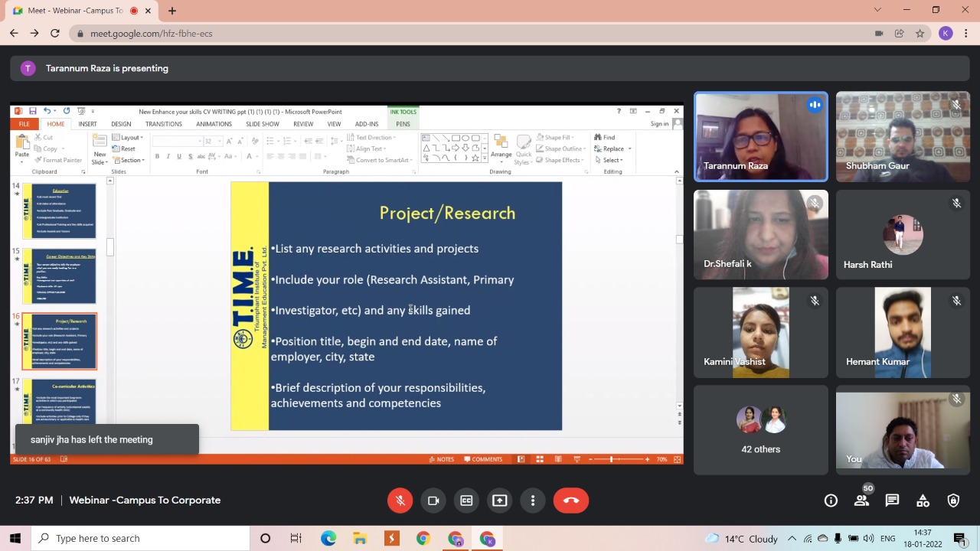This screenshot has width=980, height=551.
Task: Unmute the microphone
Action: point(400,500)
